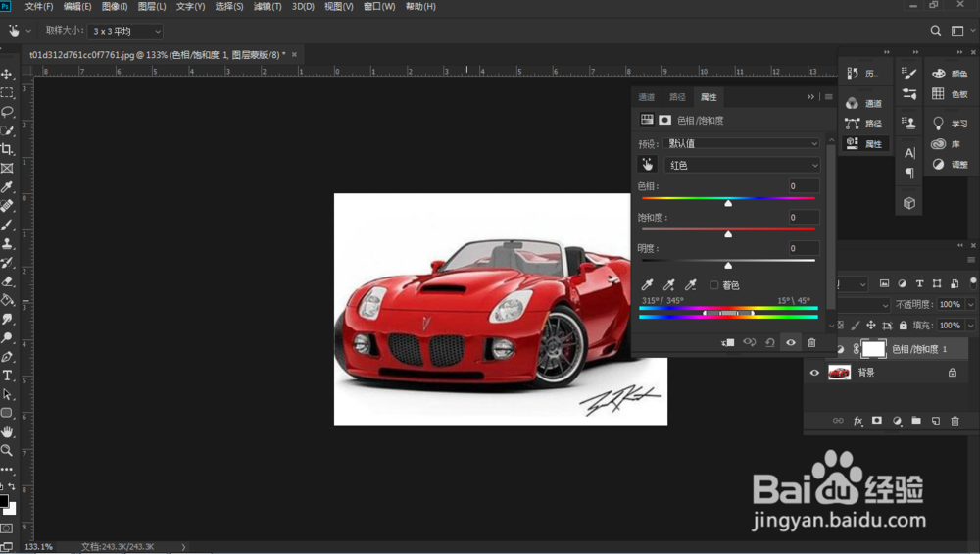Viewport: 980px width, 554px height.
Task: Open the 红色 color range dropdown
Action: pos(741,165)
